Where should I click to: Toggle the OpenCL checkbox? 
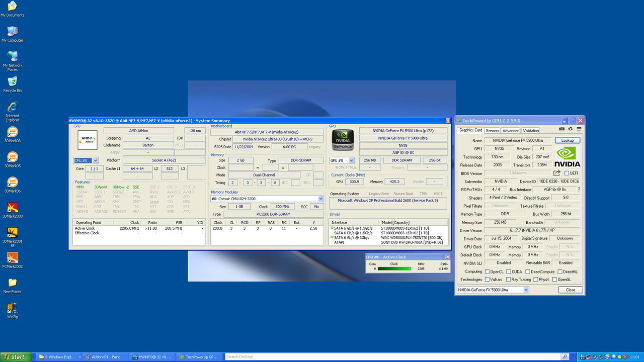click(x=487, y=271)
